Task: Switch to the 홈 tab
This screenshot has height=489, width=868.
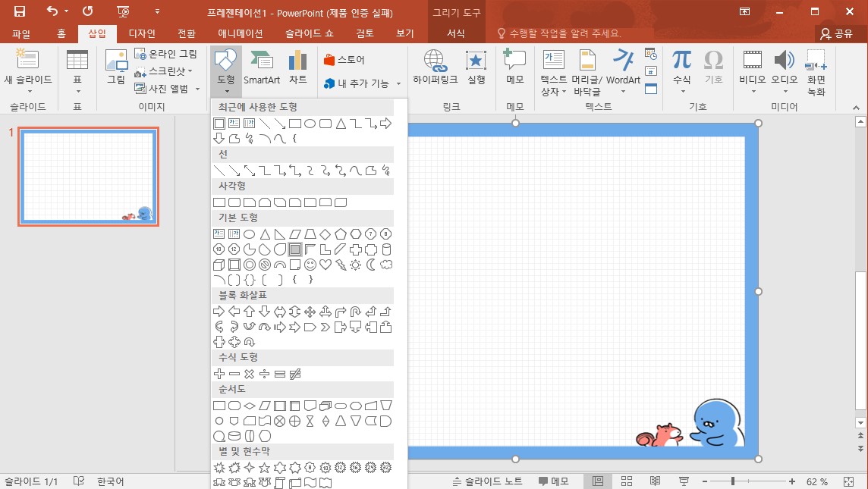Action: (x=61, y=34)
